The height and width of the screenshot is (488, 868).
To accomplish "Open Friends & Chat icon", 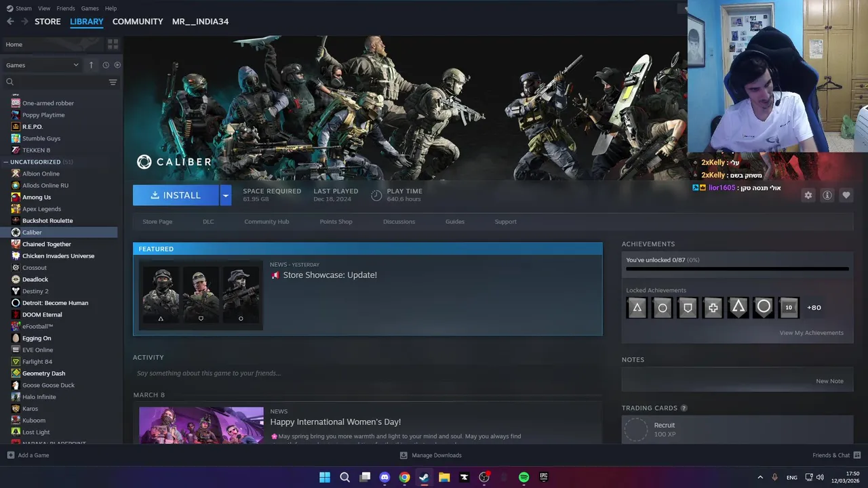I will 856,455.
